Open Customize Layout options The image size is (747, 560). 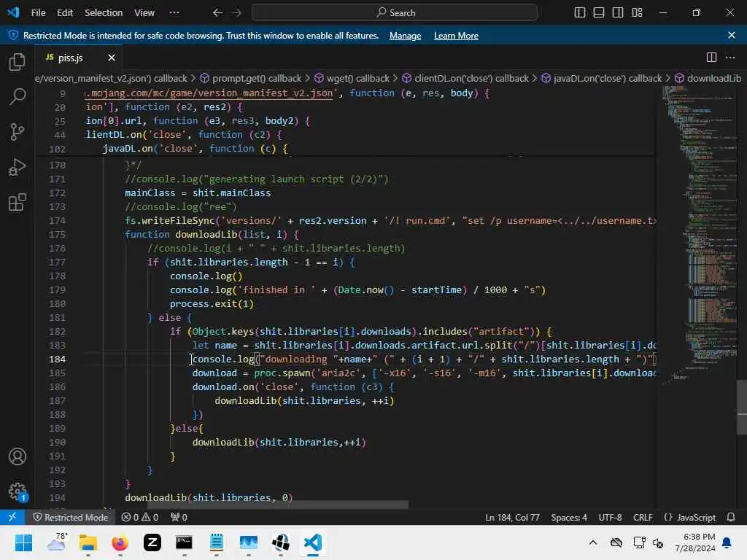638,13
